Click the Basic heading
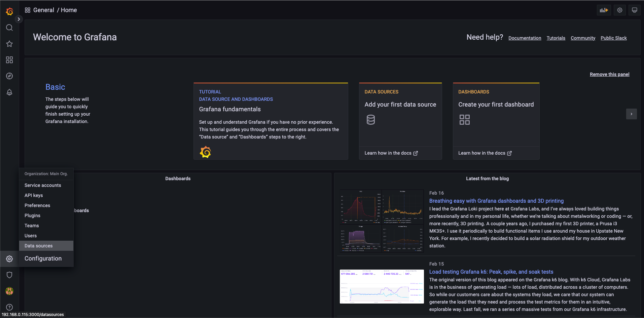The image size is (644, 318). tap(55, 87)
